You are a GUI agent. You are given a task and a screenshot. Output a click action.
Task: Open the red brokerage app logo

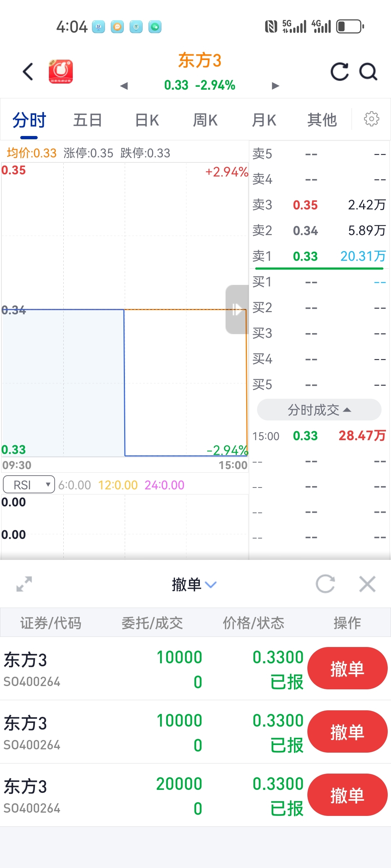[61, 72]
